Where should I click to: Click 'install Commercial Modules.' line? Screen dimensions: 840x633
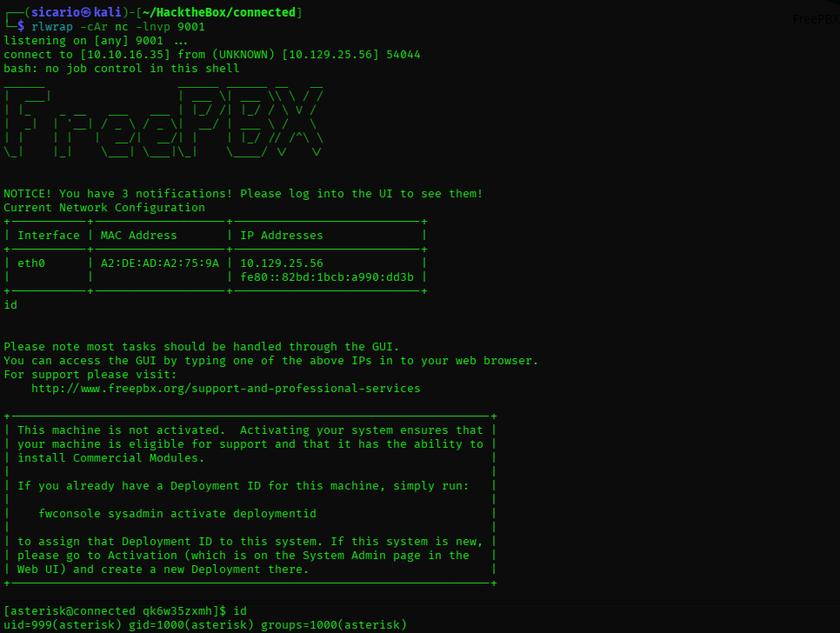(x=111, y=458)
